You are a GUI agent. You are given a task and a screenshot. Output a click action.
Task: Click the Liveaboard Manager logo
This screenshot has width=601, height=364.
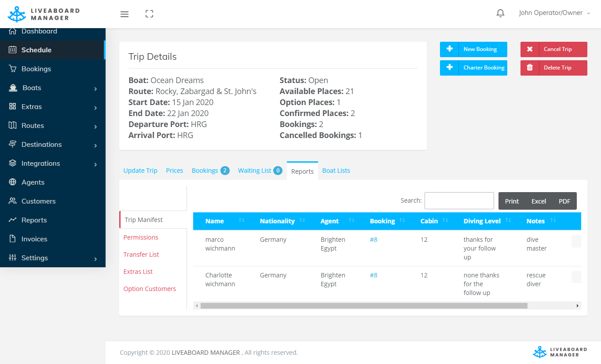[44, 14]
